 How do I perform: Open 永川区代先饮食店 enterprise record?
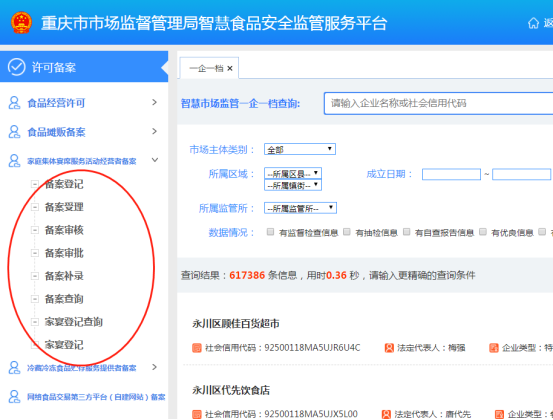tap(231, 390)
